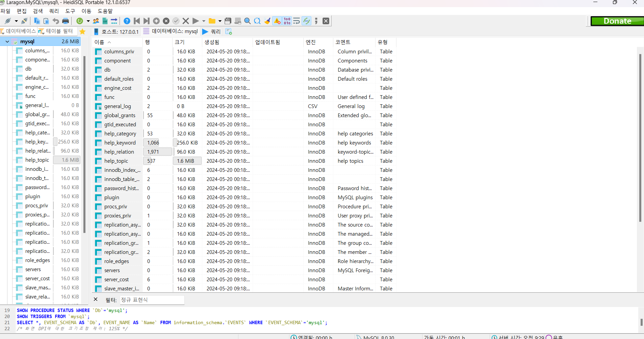Image resolution: width=644 pixels, height=339 pixels.
Task: Save the query with the floppy disk icon
Action: tap(228, 21)
